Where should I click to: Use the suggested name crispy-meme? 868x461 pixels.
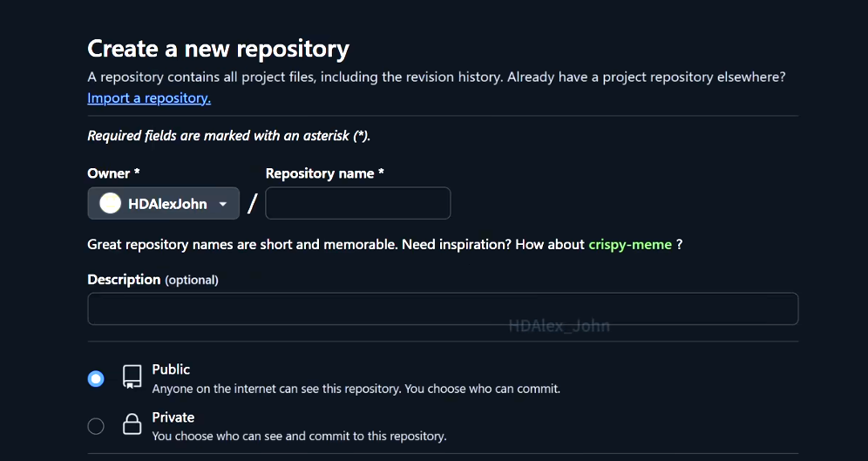pos(630,245)
